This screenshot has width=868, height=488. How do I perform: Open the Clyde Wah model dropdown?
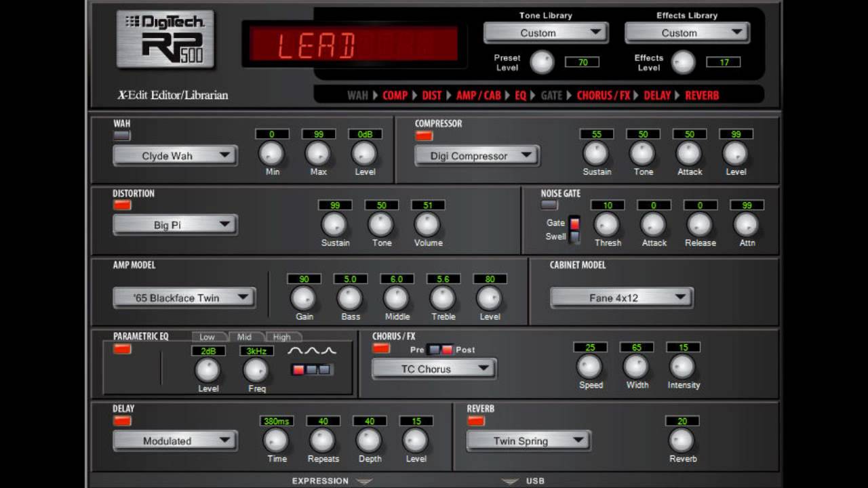coord(175,156)
